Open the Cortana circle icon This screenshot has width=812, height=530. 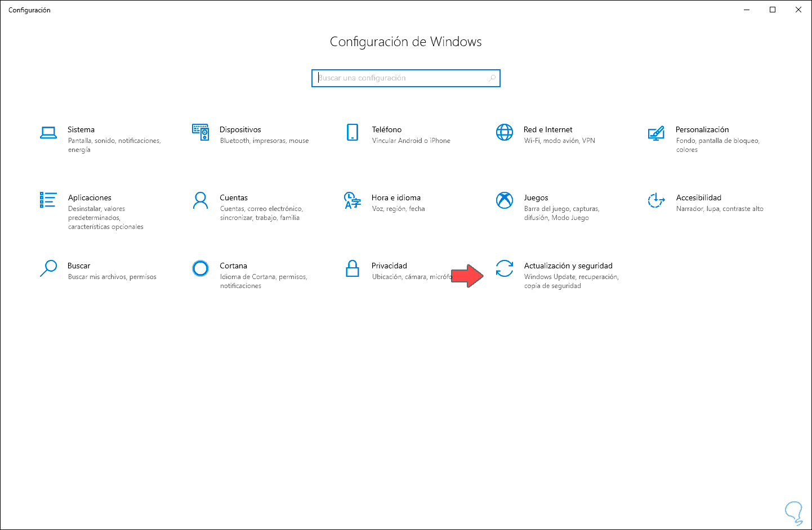[x=200, y=269]
